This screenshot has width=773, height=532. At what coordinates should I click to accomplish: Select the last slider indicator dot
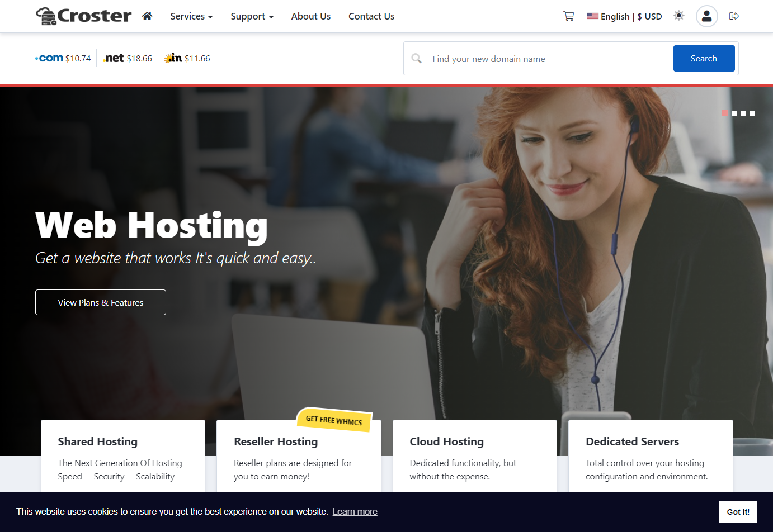click(x=752, y=113)
